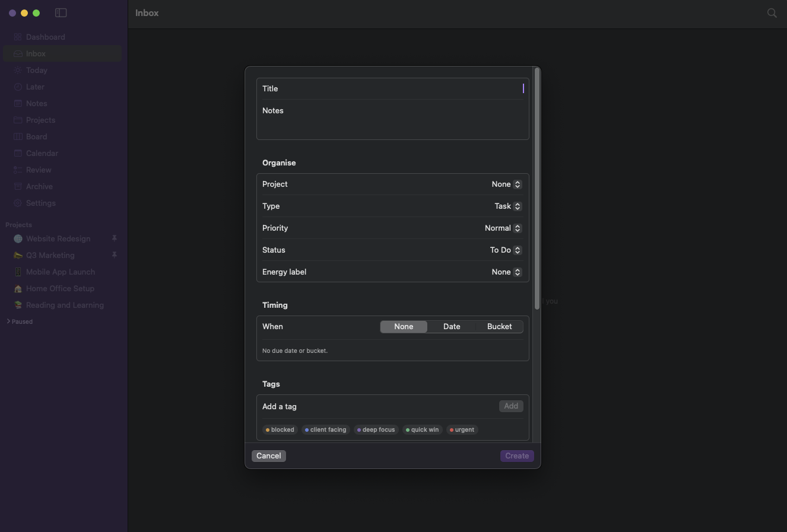Screen dimensions: 787x532
Task: Toggle the sidebar panel icon
Action: (61, 12)
